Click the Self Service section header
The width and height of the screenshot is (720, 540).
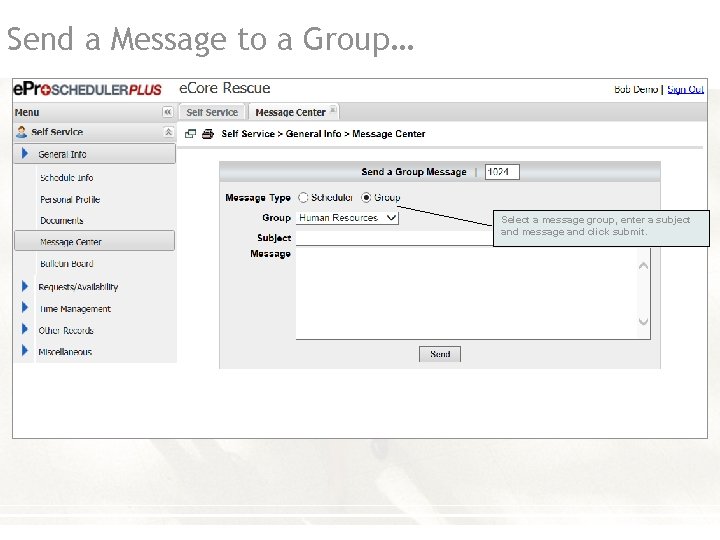pos(95,132)
